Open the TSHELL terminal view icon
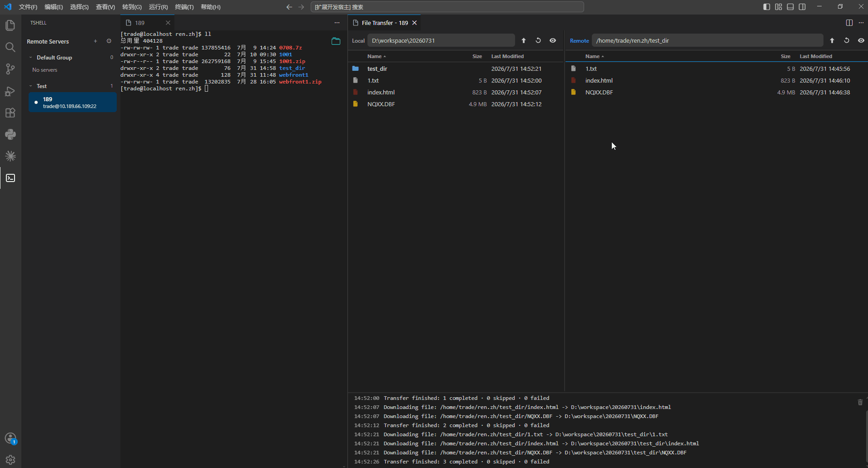This screenshot has width=868, height=468. coord(10,178)
